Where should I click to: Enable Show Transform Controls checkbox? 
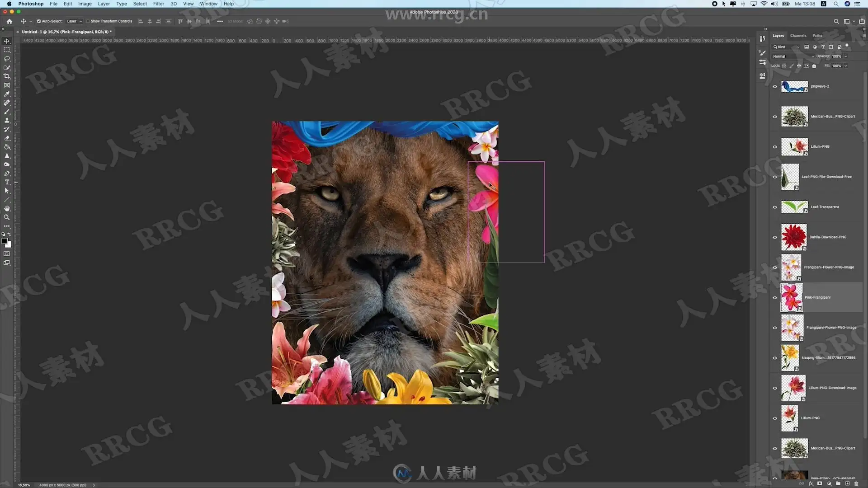(x=88, y=21)
